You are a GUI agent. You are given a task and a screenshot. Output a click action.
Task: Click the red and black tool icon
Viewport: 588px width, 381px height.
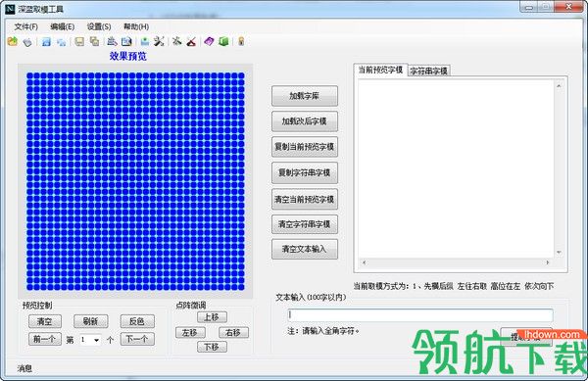192,41
